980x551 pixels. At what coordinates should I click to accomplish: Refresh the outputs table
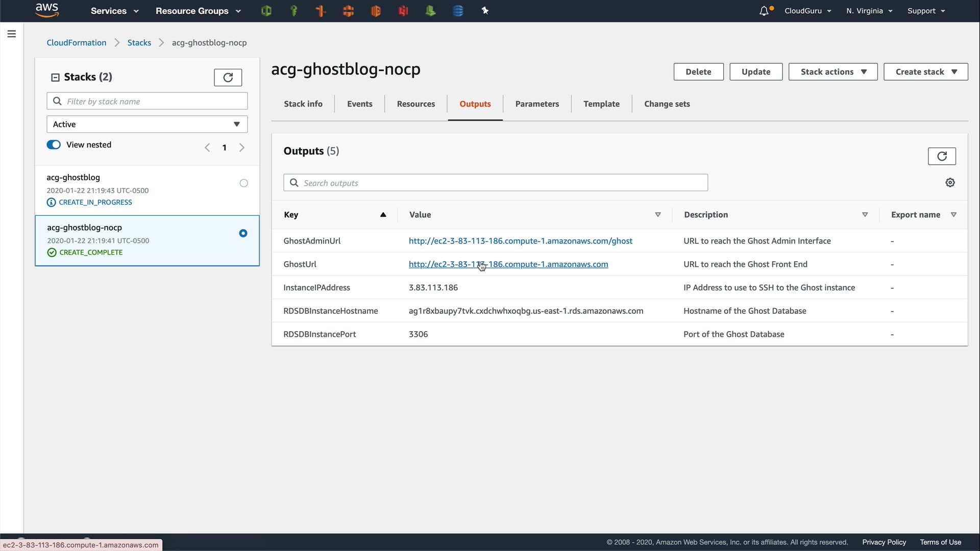click(x=941, y=156)
